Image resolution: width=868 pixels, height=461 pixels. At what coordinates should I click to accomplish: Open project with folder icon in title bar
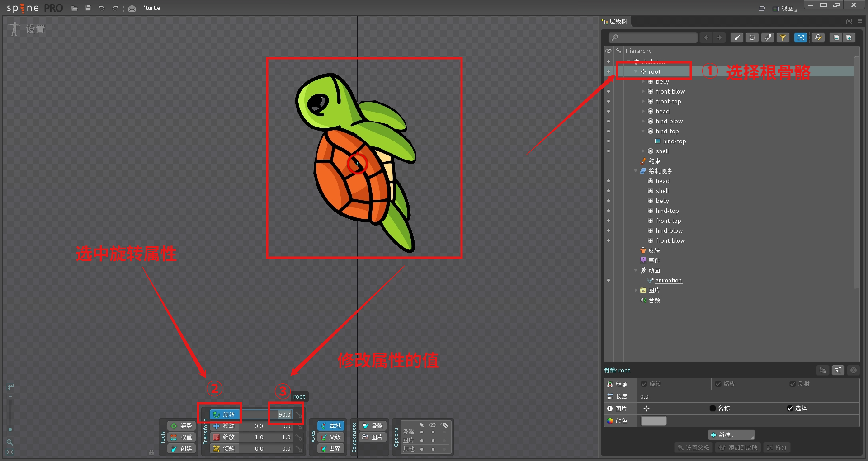tap(75, 8)
